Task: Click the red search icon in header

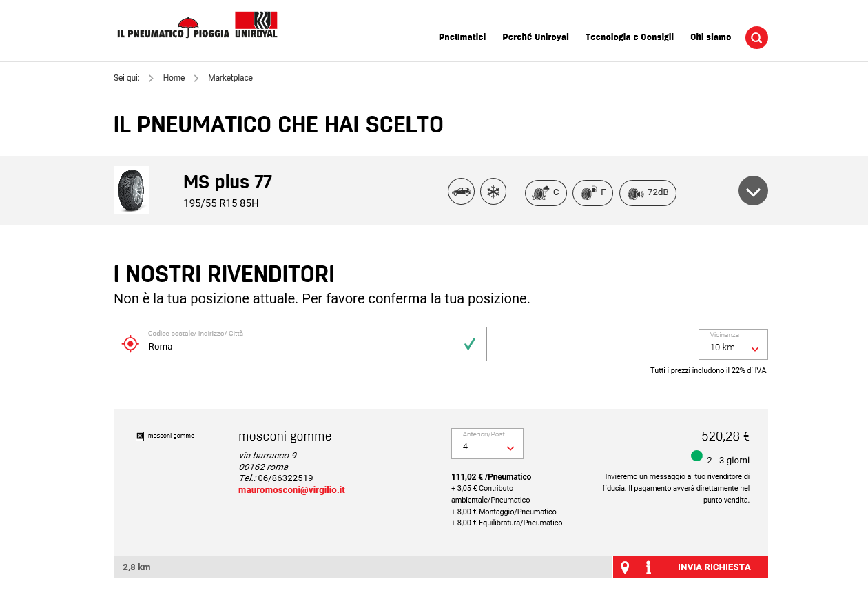Action: 756,37
